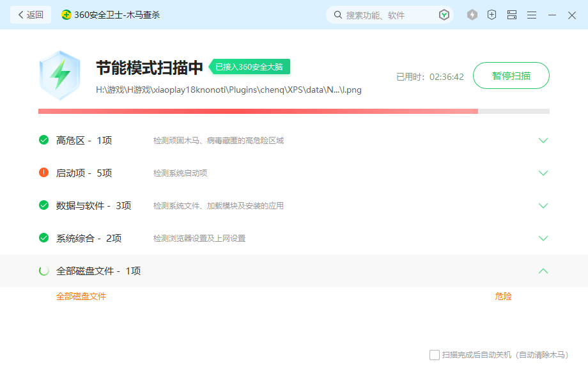588x371 pixels.
Task: Click the orange warning icon beside 启动项
Action: [x=44, y=173]
